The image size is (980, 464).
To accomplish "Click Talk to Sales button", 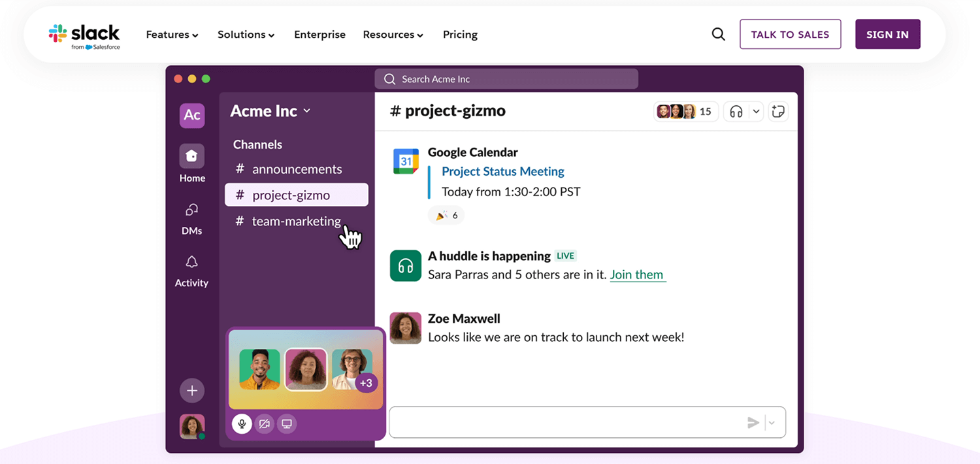I will point(790,35).
